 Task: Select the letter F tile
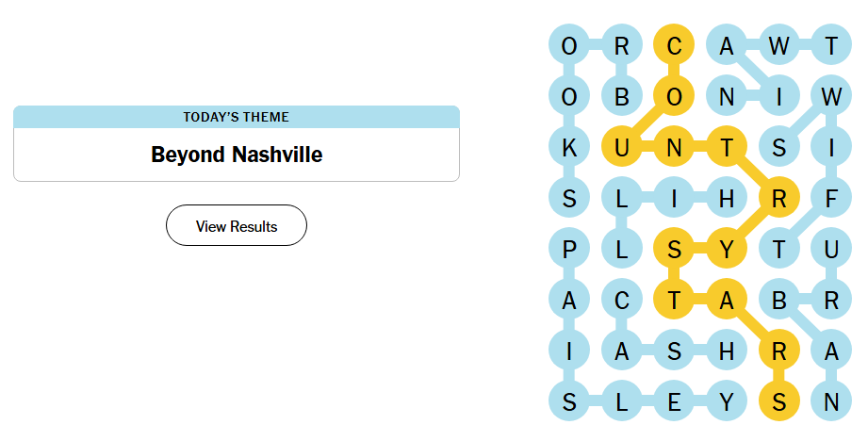pyautogui.click(x=831, y=198)
